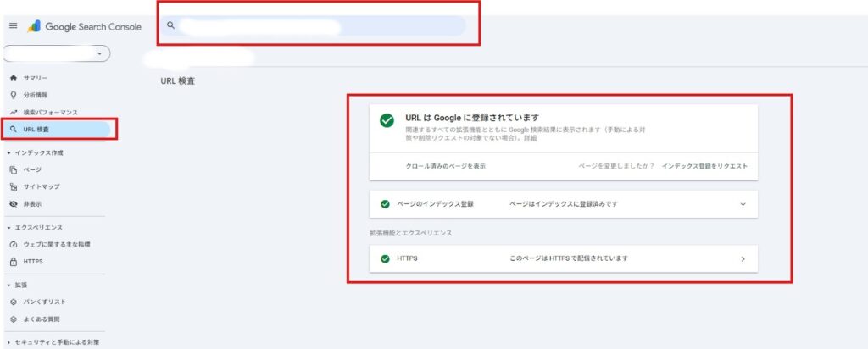Click the layers icon beside よくある質問

[14, 319]
